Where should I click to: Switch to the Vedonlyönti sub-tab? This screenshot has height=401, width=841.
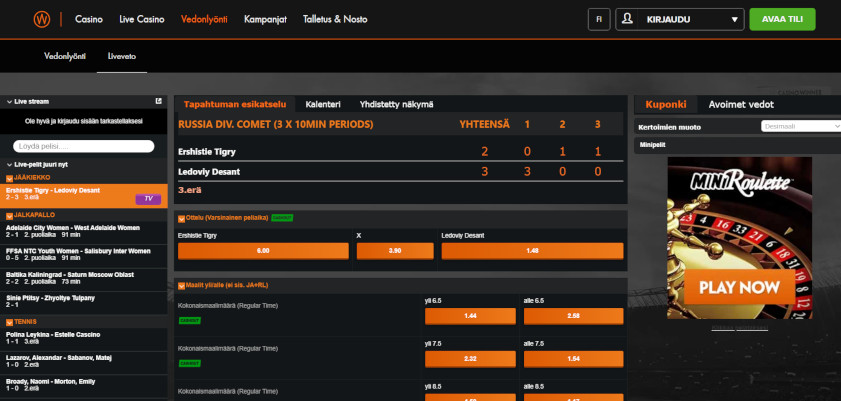click(x=65, y=56)
